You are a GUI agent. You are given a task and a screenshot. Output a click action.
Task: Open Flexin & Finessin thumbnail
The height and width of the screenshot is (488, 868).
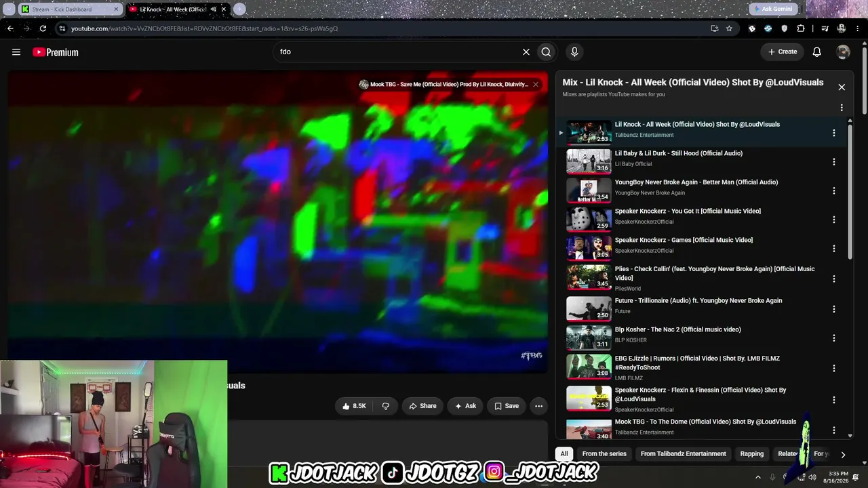(x=589, y=398)
